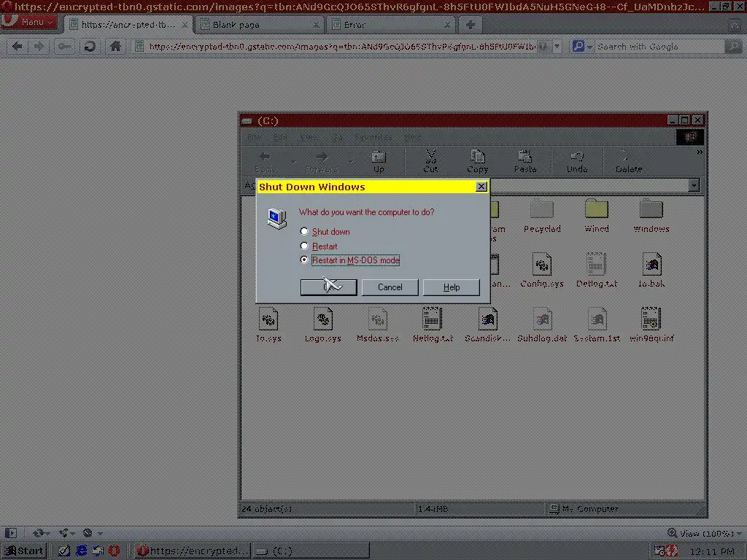
Task: Open Help in Shut Down dialog
Action: click(x=451, y=287)
